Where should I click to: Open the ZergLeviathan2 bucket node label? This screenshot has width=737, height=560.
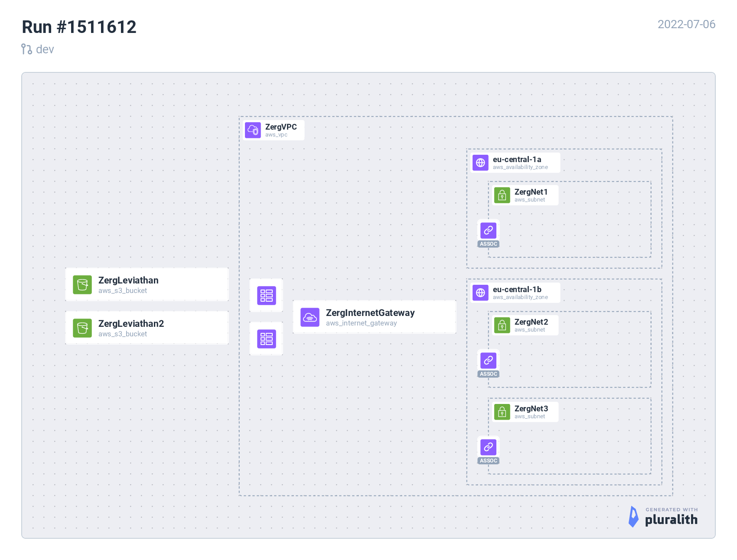(131, 324)
